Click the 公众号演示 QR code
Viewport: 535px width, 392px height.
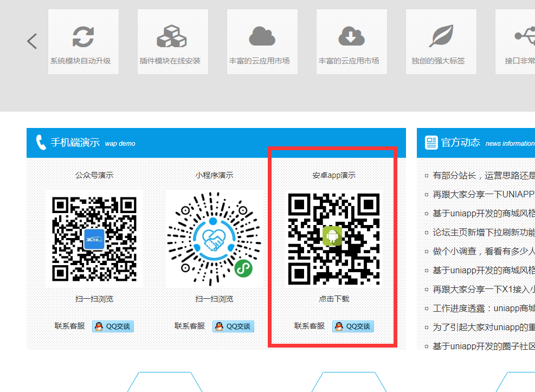click(x=94, y=239)
